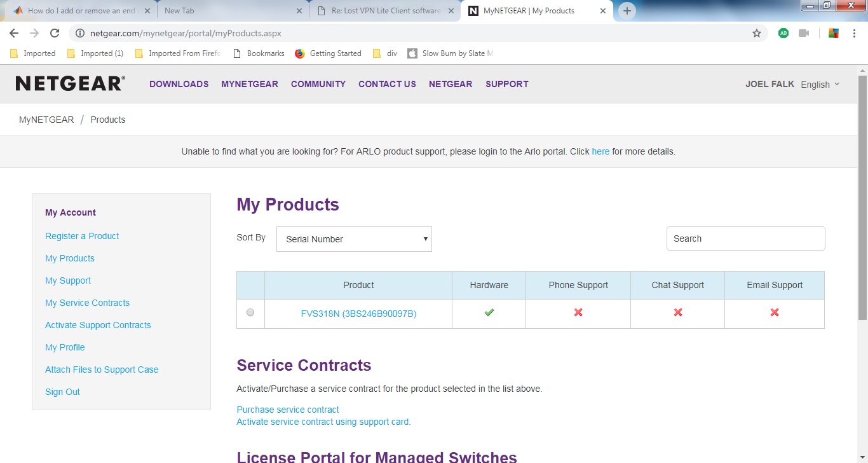The height and width of the screenshot is (463, 868).
Task: Open the Getting Started Firefox bookmark
Action: (328, 53)
